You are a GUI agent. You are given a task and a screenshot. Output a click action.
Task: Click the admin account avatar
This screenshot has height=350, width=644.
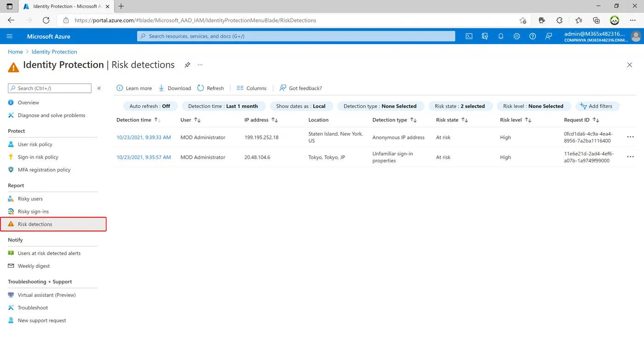[x=636, y=36]
